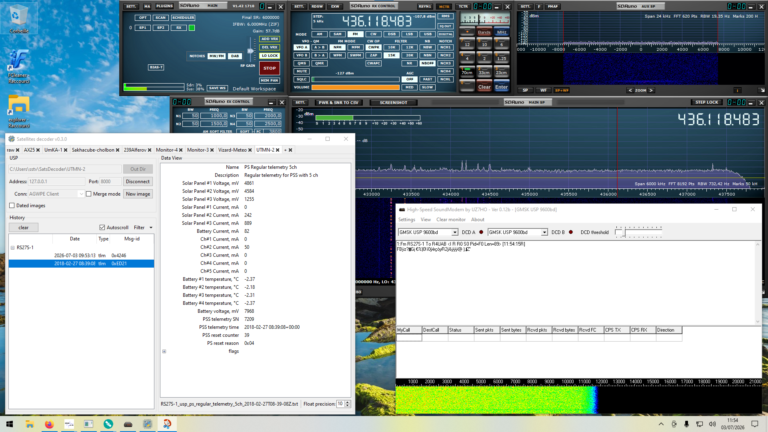768x432 pixels.
Task: Open the teal circular taskbar icon
Action: (x=108, y=424)
